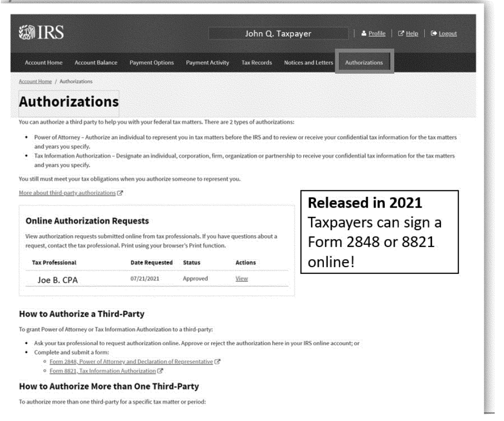This screenshot has width=504, height=421.
Task: Click Online Authorization Requests heading
Action: (87, 221)
